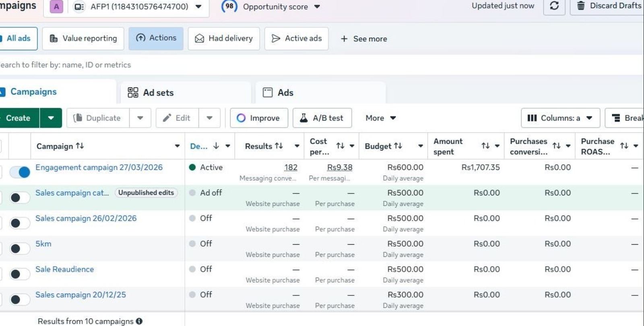Select the Value reporting view
The height and width of the screenshot is (326, 644).
click(x=83, y=38)
